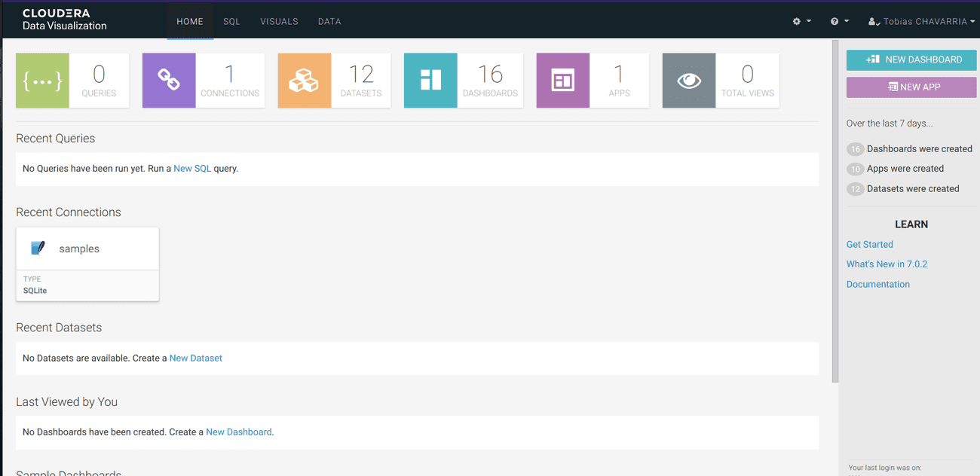Click the purple Apps window icon
This screenshot has height=476, width=980.
tap(563, 81)
